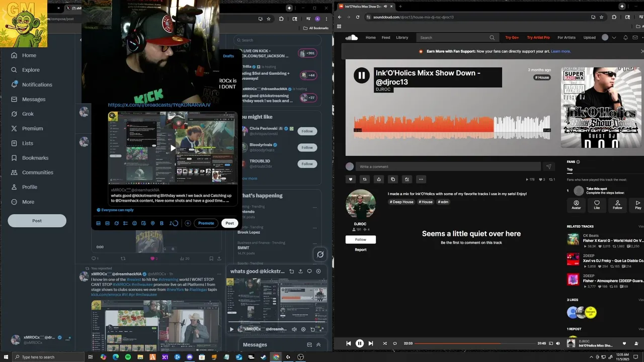Click the SoundCloud cloud logo
This screenshot has width=644, height=362.
pos(351,37)
